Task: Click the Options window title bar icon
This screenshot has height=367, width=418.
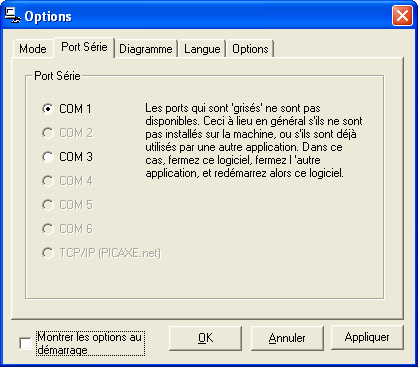Action: click(13, 15)
